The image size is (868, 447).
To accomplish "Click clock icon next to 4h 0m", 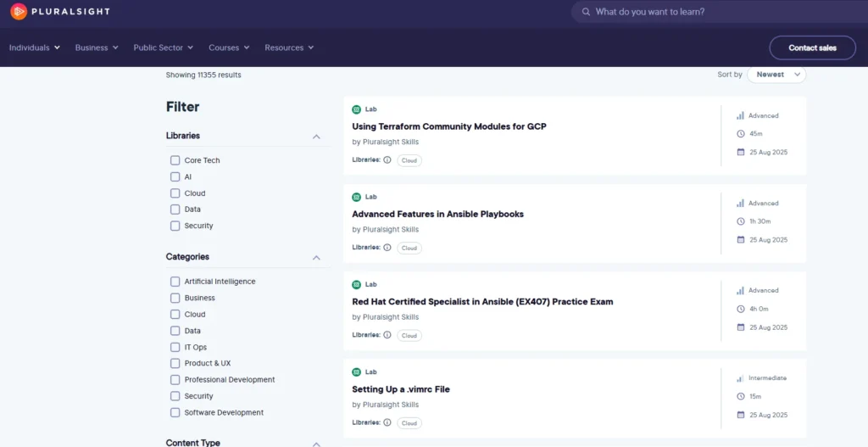I will [741, 309].
